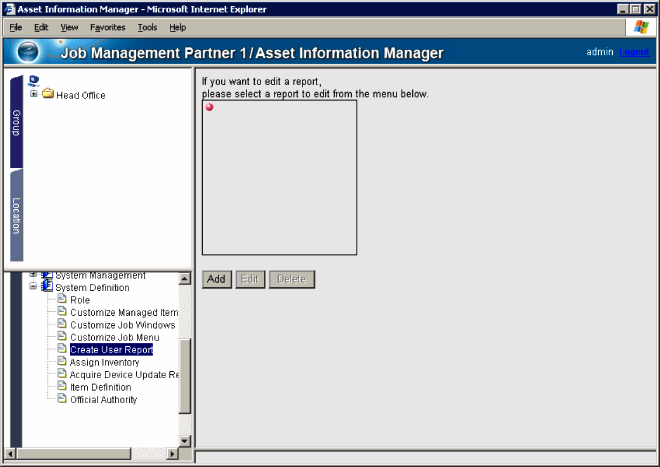Select Create User Report in the tree
Screen dimensions: 660x467
tap(111, 350)
